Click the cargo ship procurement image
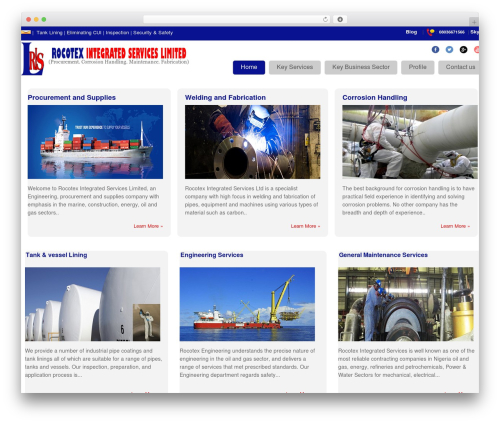Viewport: 500px width, 423px height. pos(95,142)
